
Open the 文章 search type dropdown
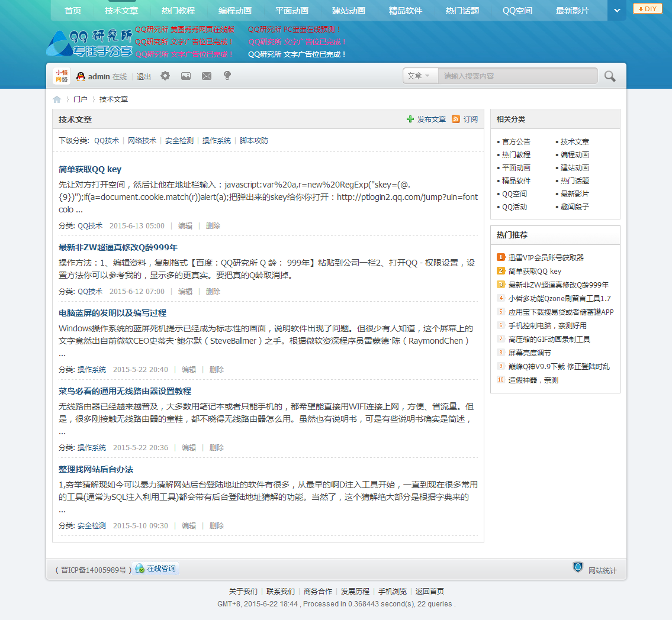point(419,76)
